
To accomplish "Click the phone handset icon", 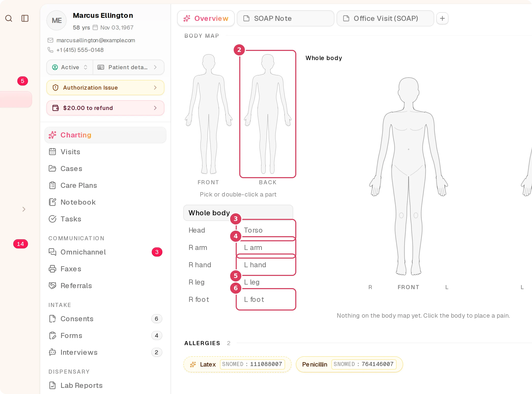I will 50,50.
